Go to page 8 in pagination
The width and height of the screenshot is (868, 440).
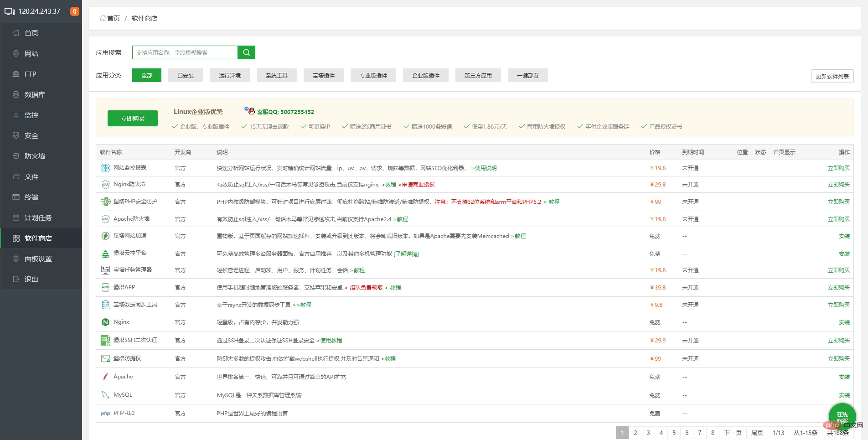713,433
